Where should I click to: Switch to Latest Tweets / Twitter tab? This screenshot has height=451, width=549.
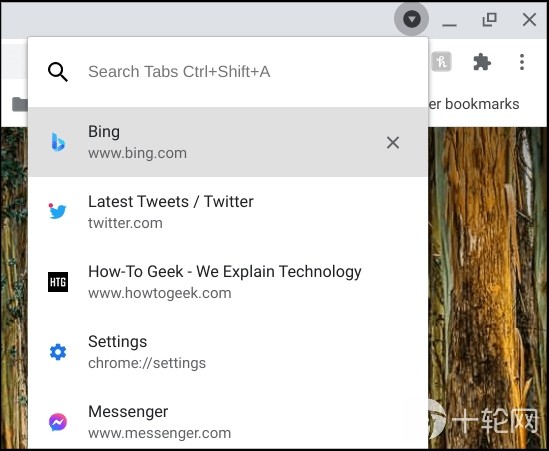228,211
